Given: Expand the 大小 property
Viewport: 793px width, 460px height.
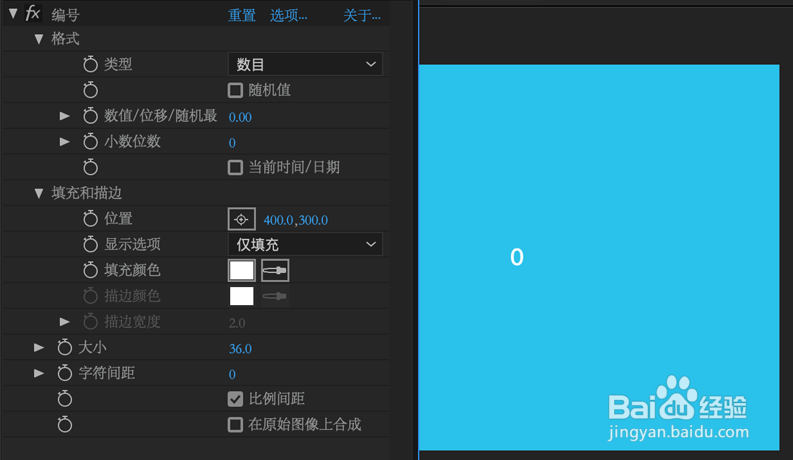Looking at the screenshot, I should click(39, 347).
